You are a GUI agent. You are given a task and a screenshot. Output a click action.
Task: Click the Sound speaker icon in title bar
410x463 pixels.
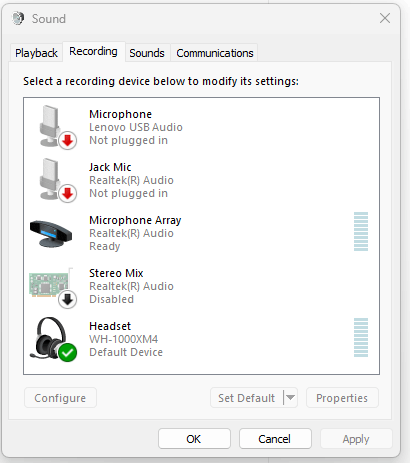pyautogui.click(x=18, y=18)
